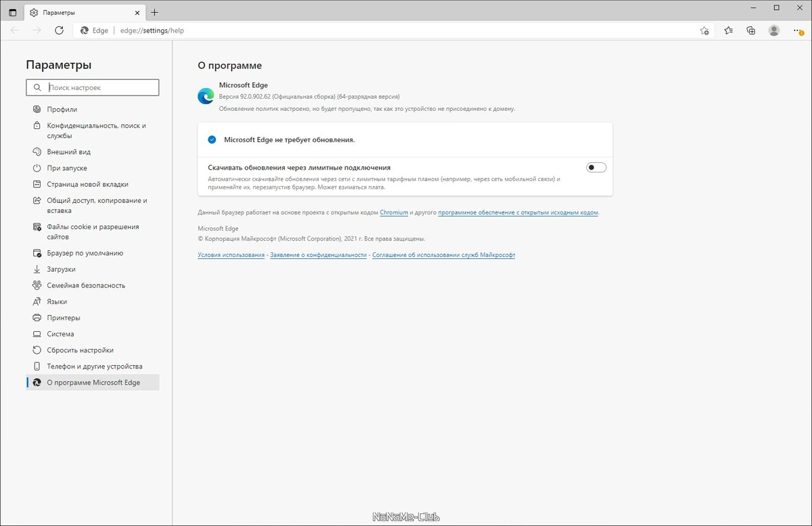Image resolution: width=812 pixels, height=526 pixels.
Task: Select О программе Microsoft Edge item
Action: (93, 383)
